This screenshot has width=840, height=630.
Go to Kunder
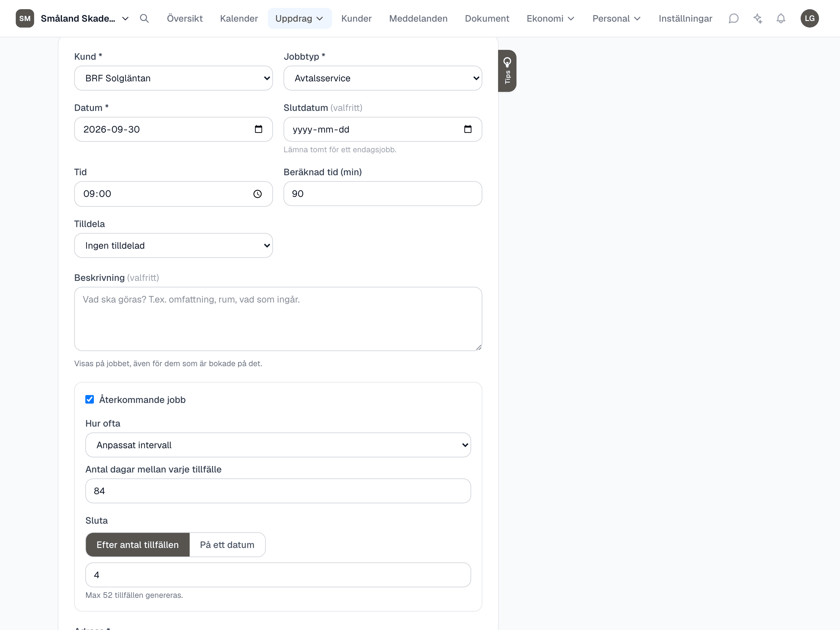(356, 18)
